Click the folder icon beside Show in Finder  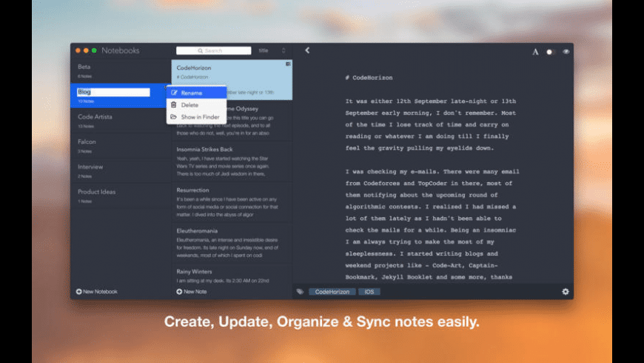[x=174, y=117]
